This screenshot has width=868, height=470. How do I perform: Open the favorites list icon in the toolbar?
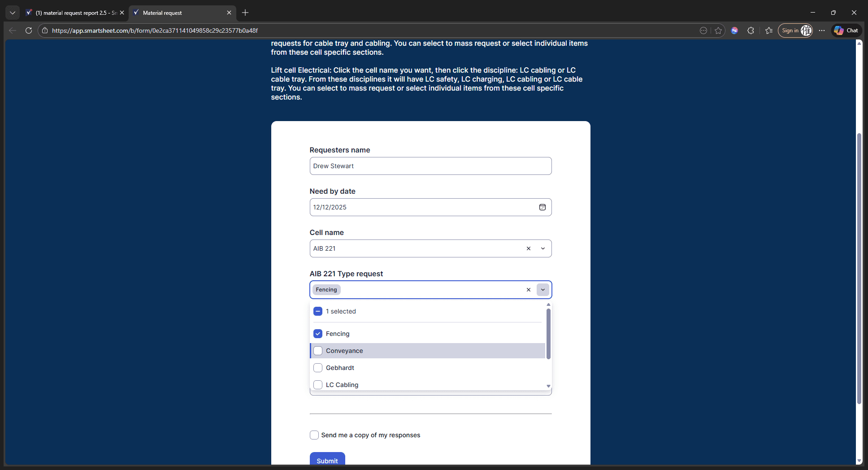[x=769, y=30]
